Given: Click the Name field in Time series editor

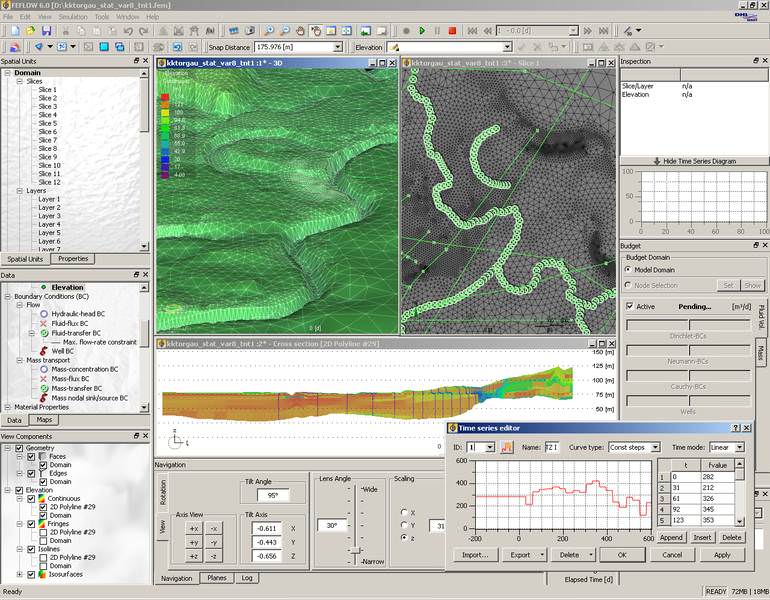Looking at the screenshot, I should click(x=552, y=447).
